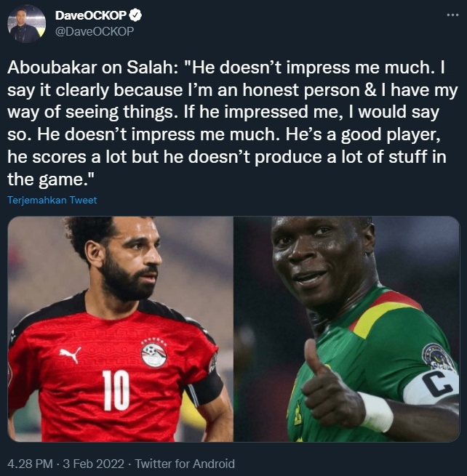
Task: Open the right photo of the Cameroon player
Action: 347,328
